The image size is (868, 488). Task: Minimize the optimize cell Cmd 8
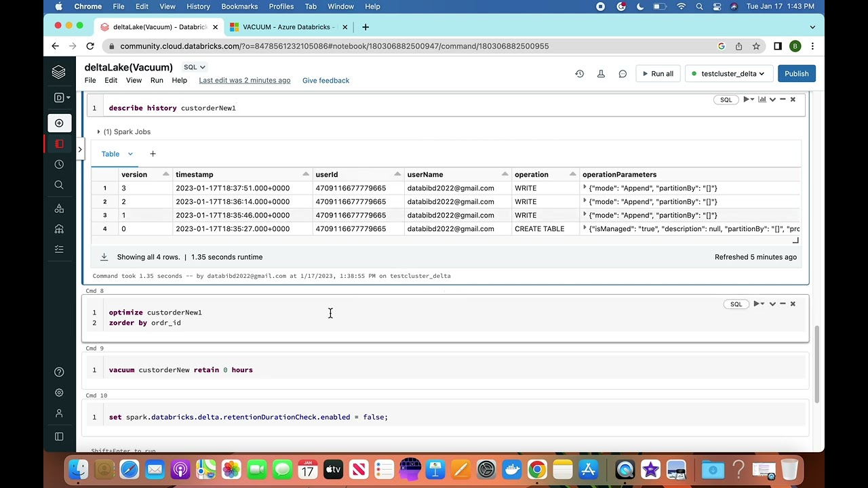click(783, 304)
